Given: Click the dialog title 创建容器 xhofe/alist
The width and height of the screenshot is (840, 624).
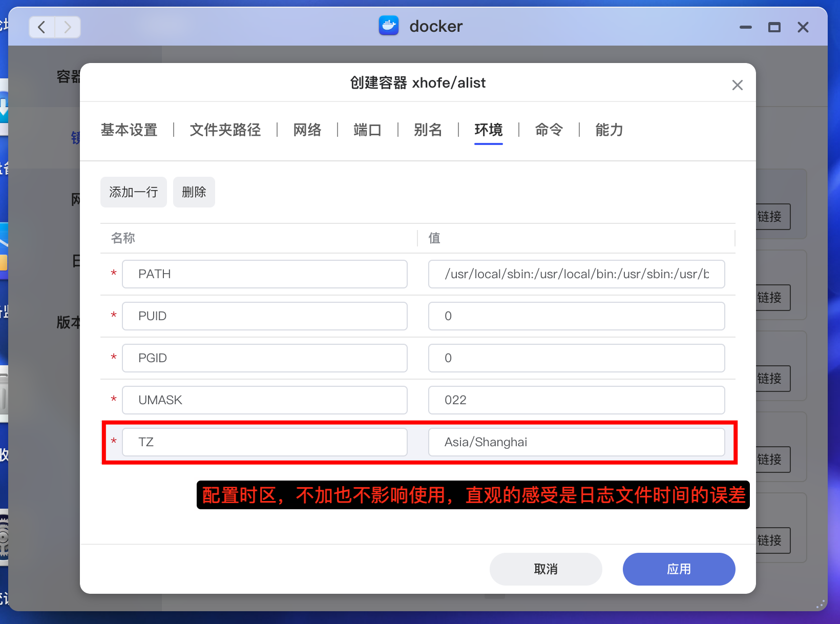Looking at the screenshot, I should click(418, 83).
